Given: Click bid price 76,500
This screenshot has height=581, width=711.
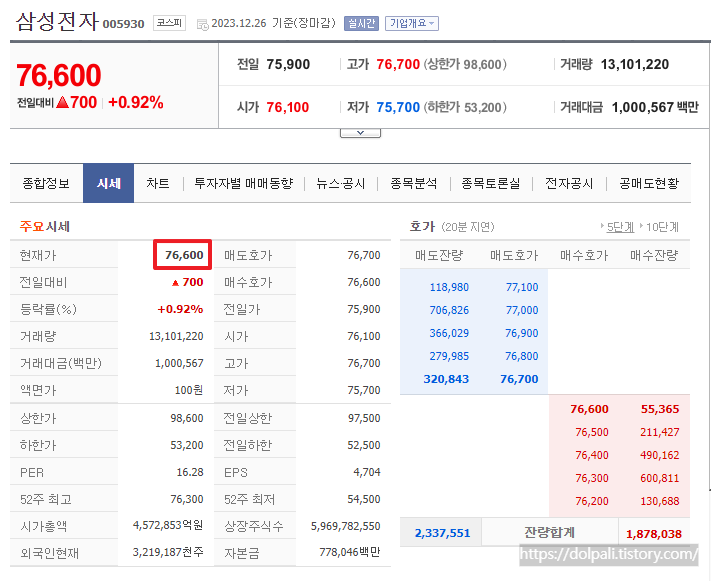Looking at the screenshot, I should (592, 432).
